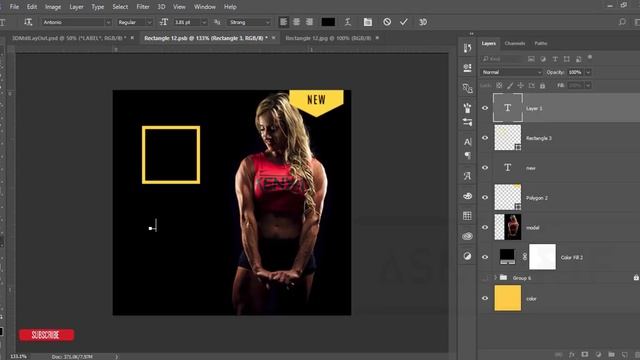Image resolution: width=640 pixels, height=360 pixels.
Task: Open the Opacity slider dropdown
Action: pyautogui.click(x=588, y=72)
